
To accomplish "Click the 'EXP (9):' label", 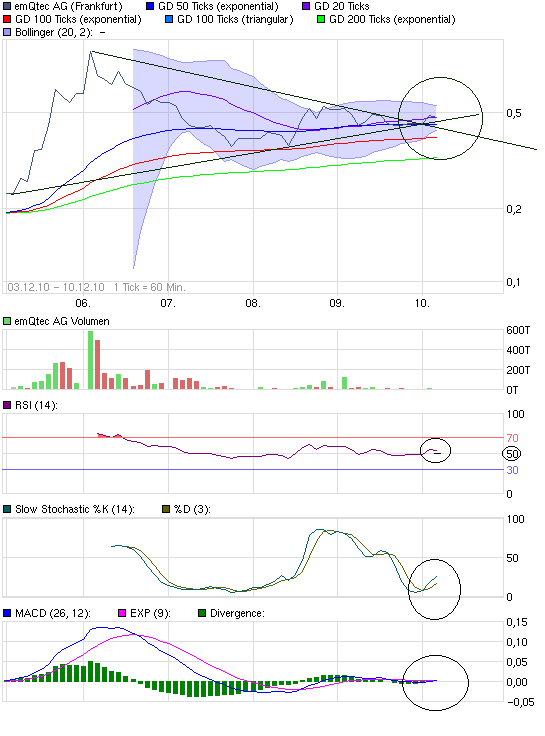I will tap(150, 613).
